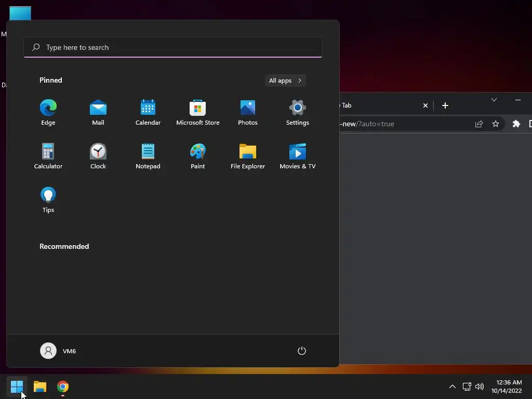Bookmark this tab with the star icon
The image size is (532, 399).
click(x=495, y=124)
